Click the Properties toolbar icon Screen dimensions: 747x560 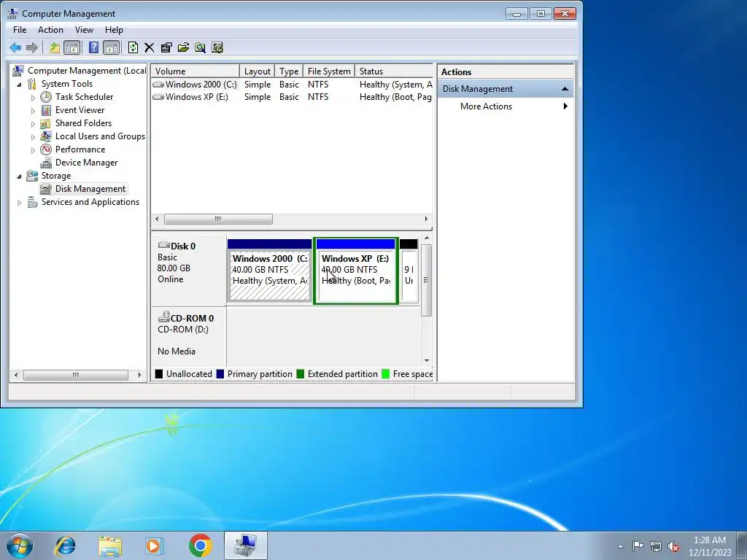point(166,47)
